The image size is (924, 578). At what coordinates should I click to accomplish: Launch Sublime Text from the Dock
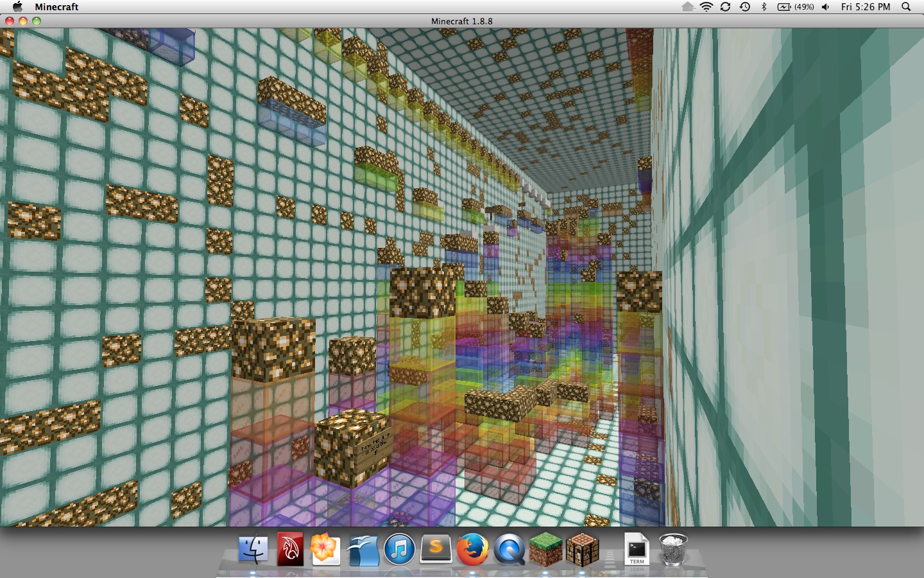pyautogui.click(x=436, y=550)
